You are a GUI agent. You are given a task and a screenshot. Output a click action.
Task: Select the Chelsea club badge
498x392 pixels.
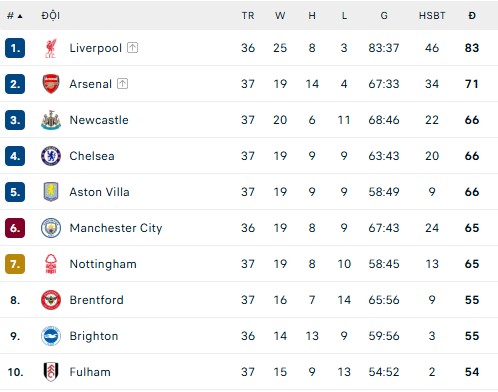click(x=51, y=156)
